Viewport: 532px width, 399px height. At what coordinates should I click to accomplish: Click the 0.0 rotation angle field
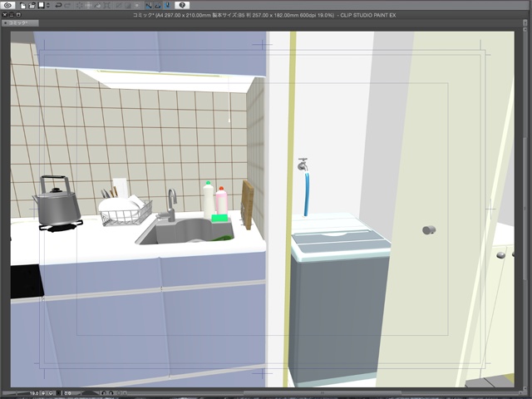(68, 393)
